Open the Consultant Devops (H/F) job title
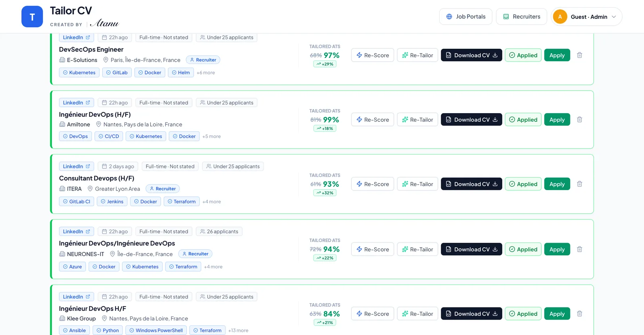This screenshot has height=335, width=644. [x=97, y=178]
